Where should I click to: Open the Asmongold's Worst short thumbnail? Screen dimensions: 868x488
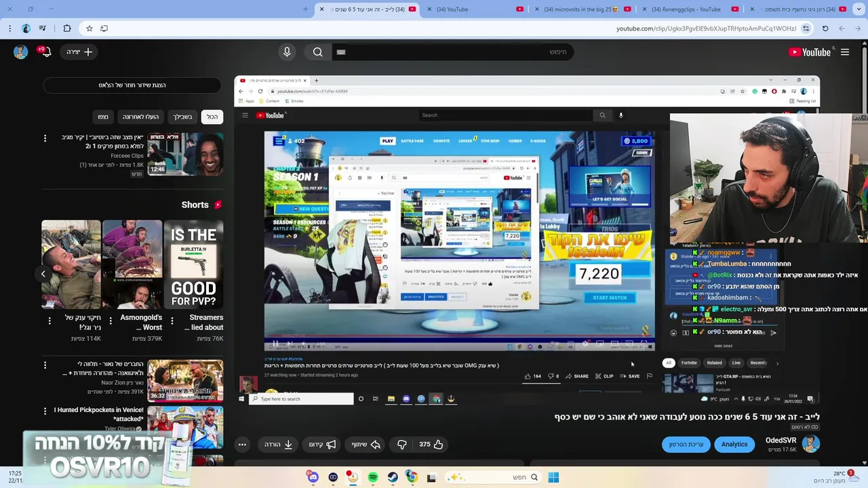tap(132, 264)
